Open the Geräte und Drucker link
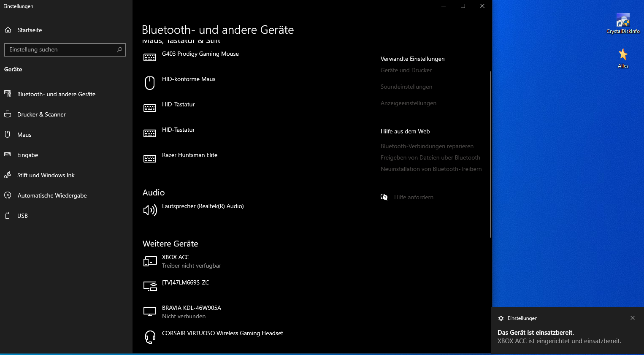644x355 pixels. pyautogui.click(x=406, y=70)
